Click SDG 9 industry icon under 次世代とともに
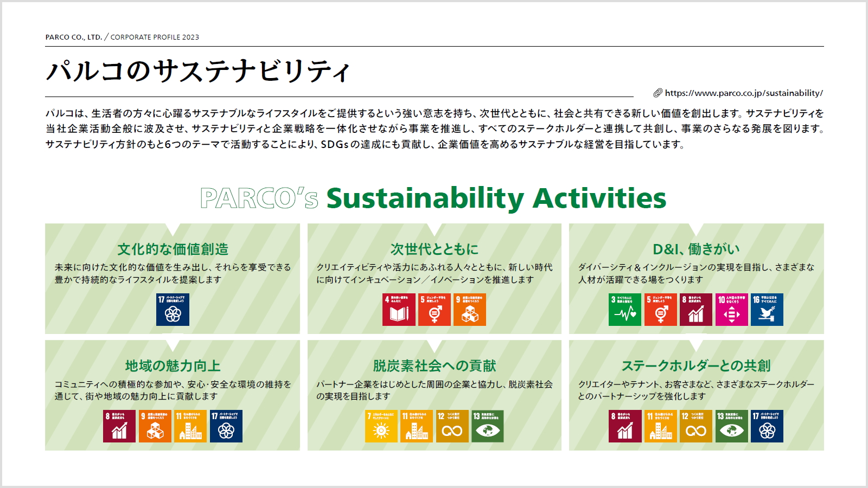Image resolution: width=868 pixels, height=488 pixels. [x=470, y=310]
